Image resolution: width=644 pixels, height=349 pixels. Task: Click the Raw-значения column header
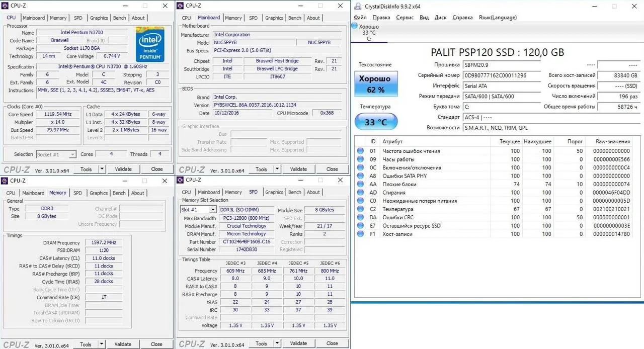point(612,142)
